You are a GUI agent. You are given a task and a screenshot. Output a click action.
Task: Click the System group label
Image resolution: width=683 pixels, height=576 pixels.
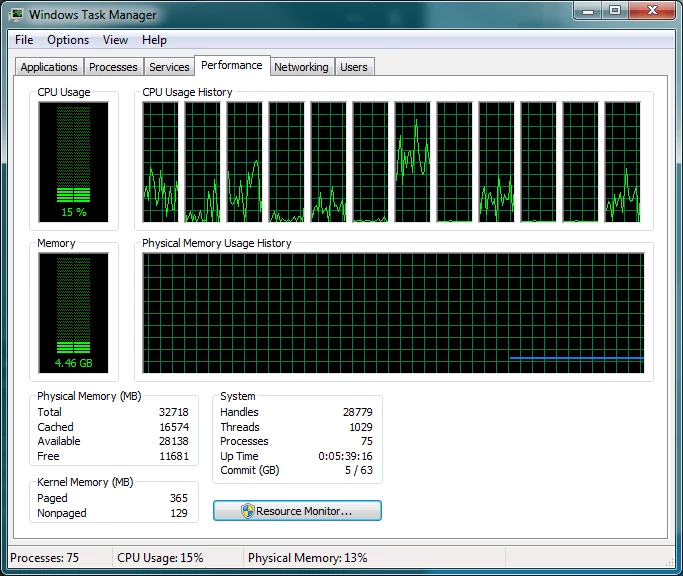238,396
